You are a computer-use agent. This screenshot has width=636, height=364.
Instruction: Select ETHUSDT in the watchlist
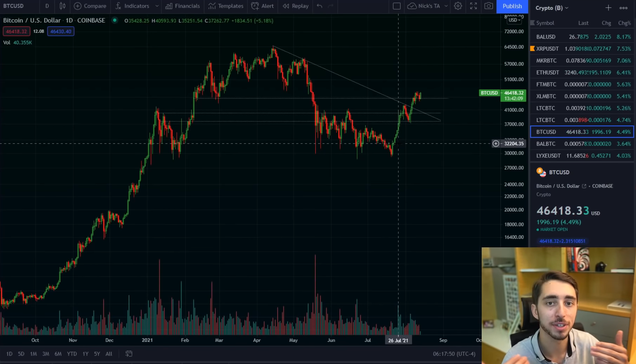(x=547, y=72)
